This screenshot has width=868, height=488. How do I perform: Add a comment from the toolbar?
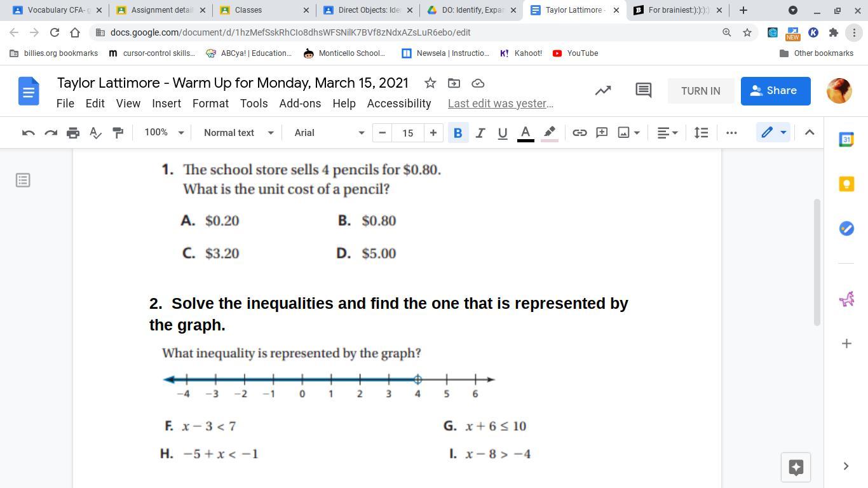point(602,133)
